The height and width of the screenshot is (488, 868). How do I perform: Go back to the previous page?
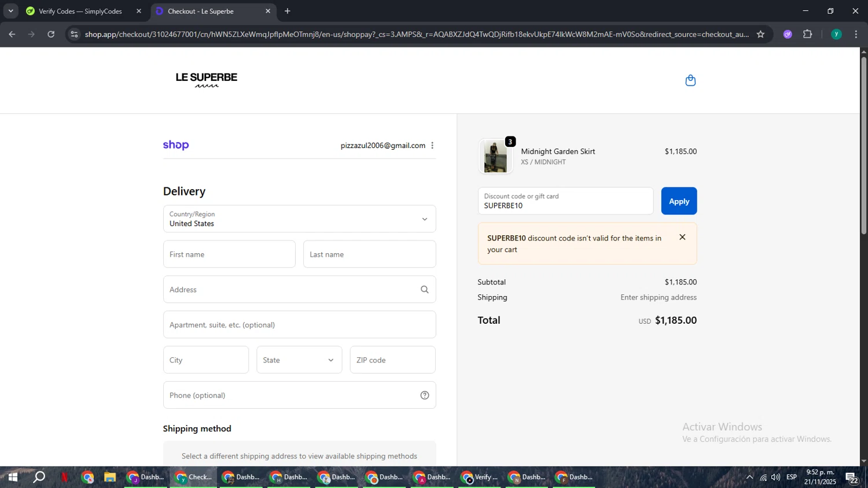tap(12, 34)
